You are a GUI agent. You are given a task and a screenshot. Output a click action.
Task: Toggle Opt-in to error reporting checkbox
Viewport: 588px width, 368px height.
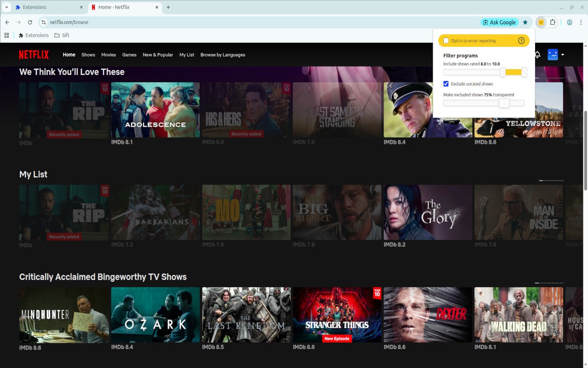pyautogui.click(x=446, y=40)
